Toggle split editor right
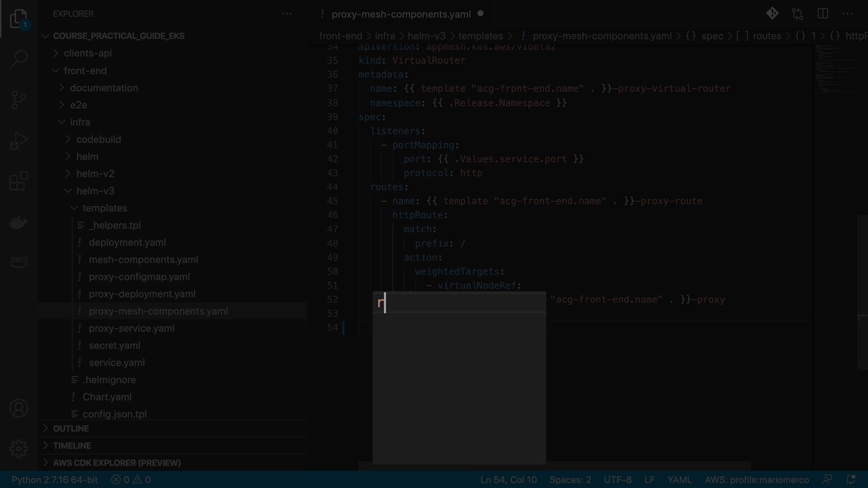Viewport: 868px width, 488px height. pos(823,14)
